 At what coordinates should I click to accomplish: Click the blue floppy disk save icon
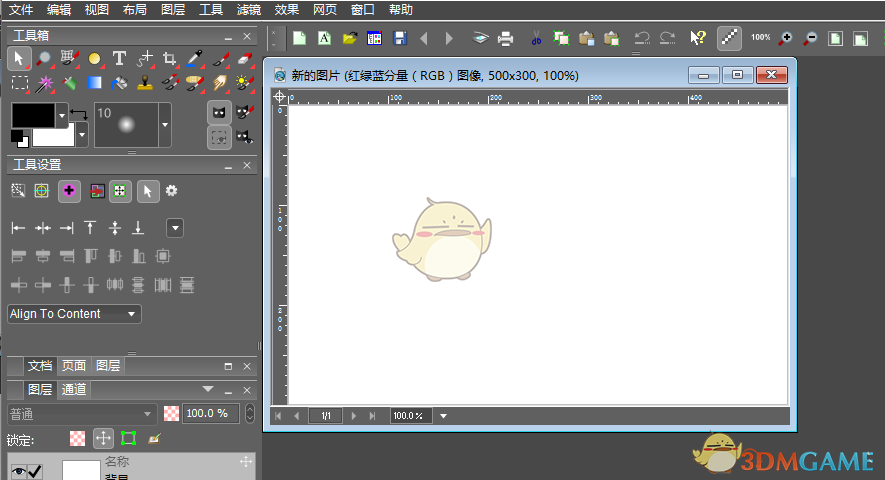click(x=400, y=38)
